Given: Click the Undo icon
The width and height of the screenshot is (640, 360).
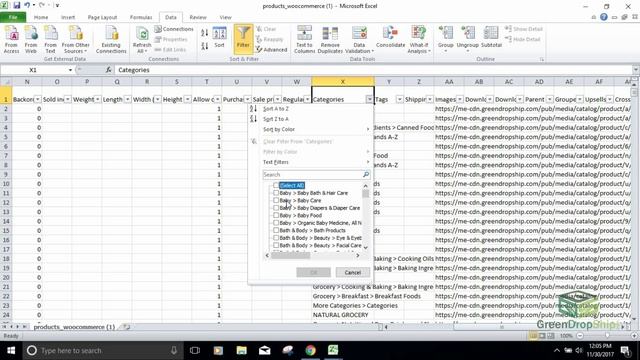Looking at the screenshot, I should (x=27, y=5).
